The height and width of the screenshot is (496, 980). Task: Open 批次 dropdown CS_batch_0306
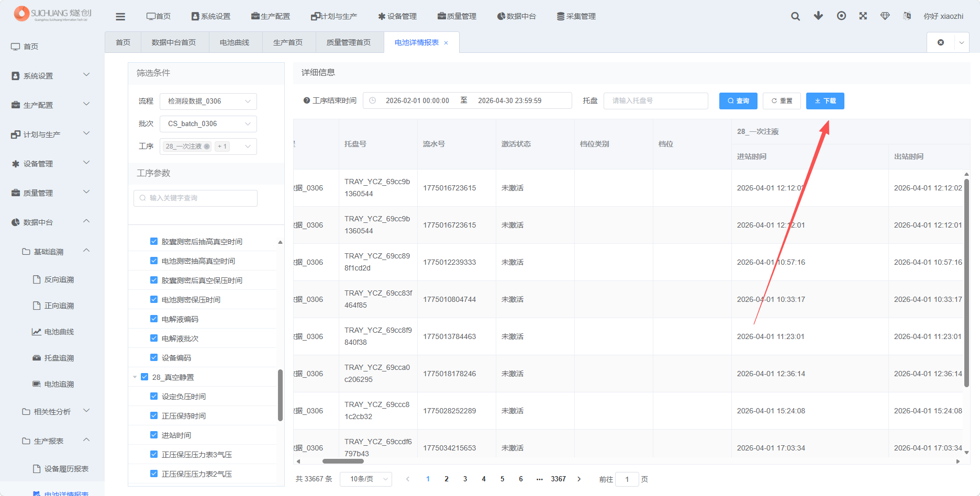pos(208,123)
